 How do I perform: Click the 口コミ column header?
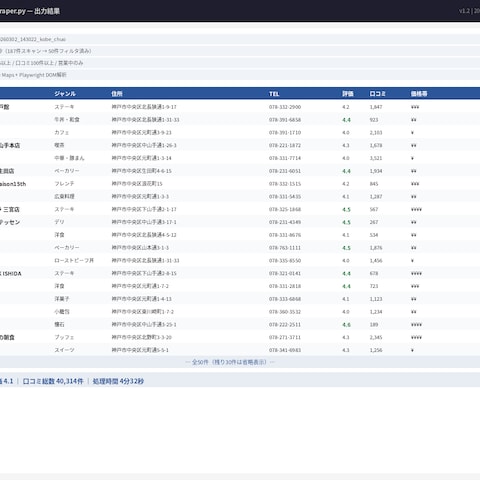click(x=377, y=94)
